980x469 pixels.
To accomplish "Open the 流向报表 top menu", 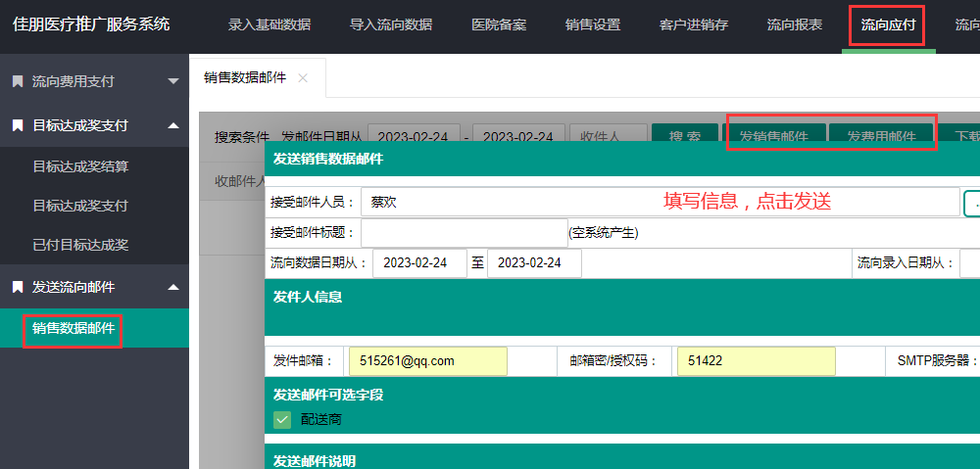I will tap(794, 25).
